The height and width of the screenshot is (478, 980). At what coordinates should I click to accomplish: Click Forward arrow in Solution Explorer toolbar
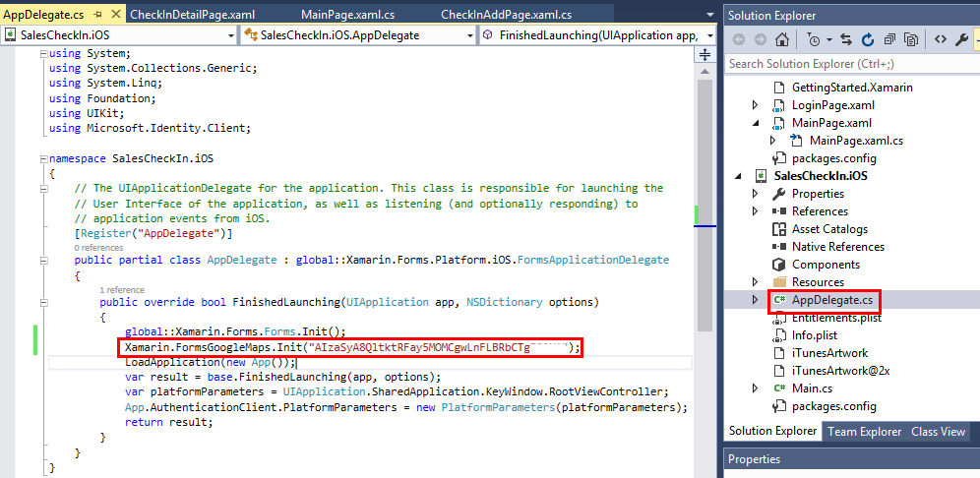[x=760, y=40]
